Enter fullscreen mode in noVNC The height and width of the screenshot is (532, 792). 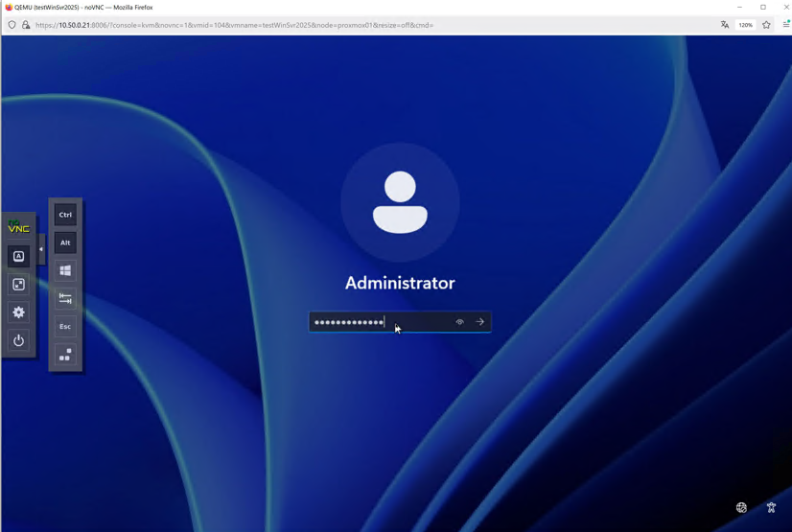tap(18, 285)
